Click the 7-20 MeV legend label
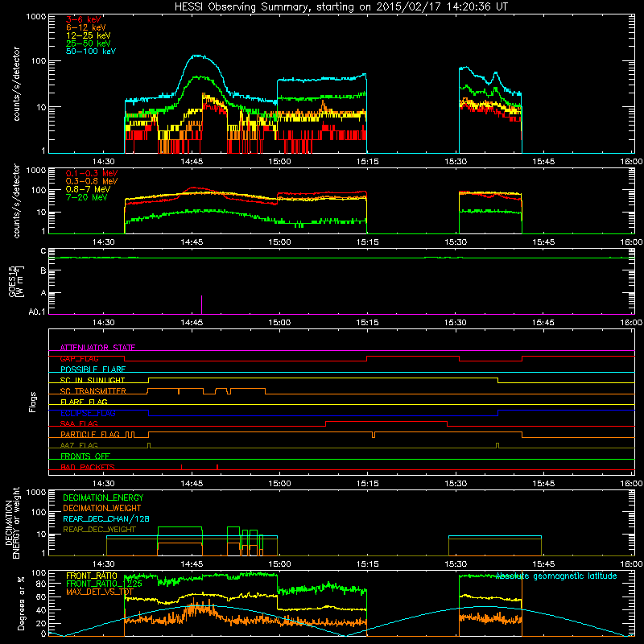Screen dimensions: 644x644 (x=87, y=197)
